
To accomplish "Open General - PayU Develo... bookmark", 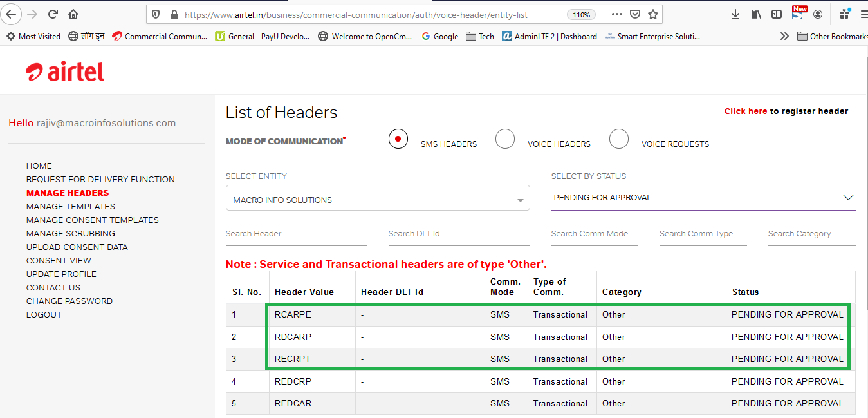I will [263, 37].
